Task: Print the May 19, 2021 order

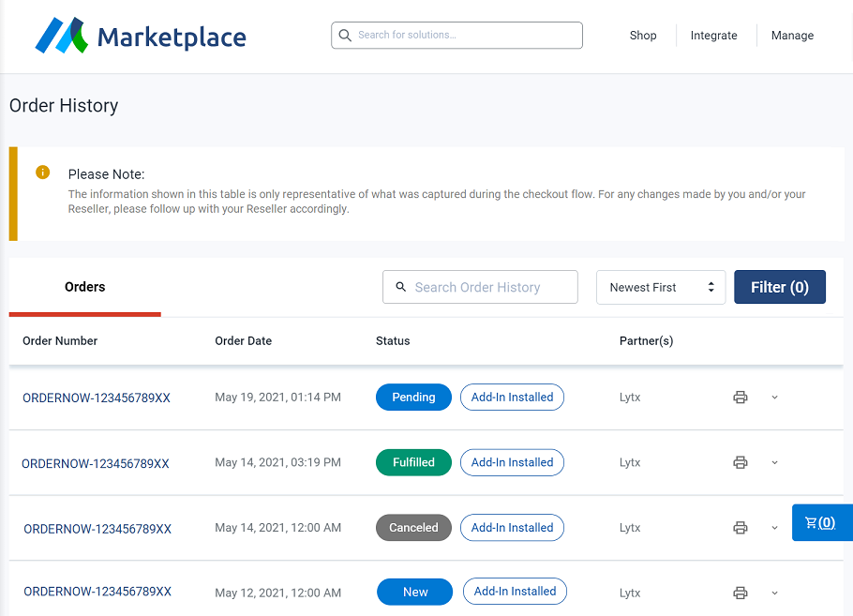Action: 741,398
